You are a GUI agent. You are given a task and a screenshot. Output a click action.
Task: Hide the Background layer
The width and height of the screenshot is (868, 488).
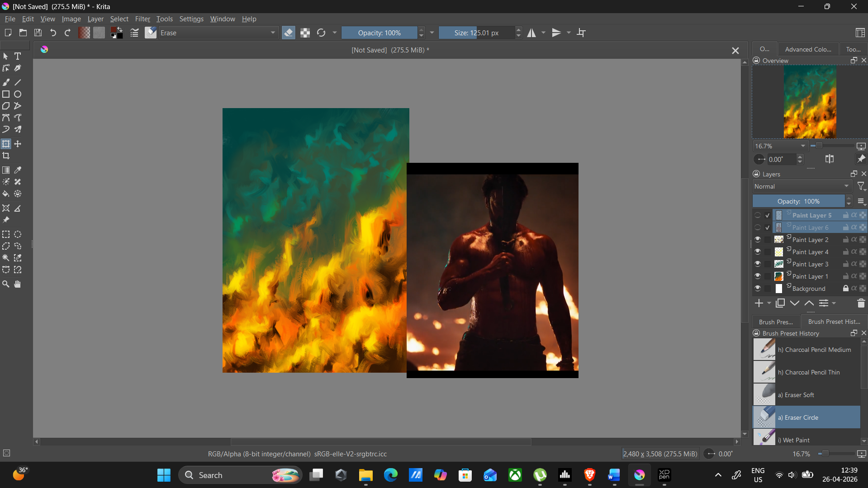pos(758,289)
